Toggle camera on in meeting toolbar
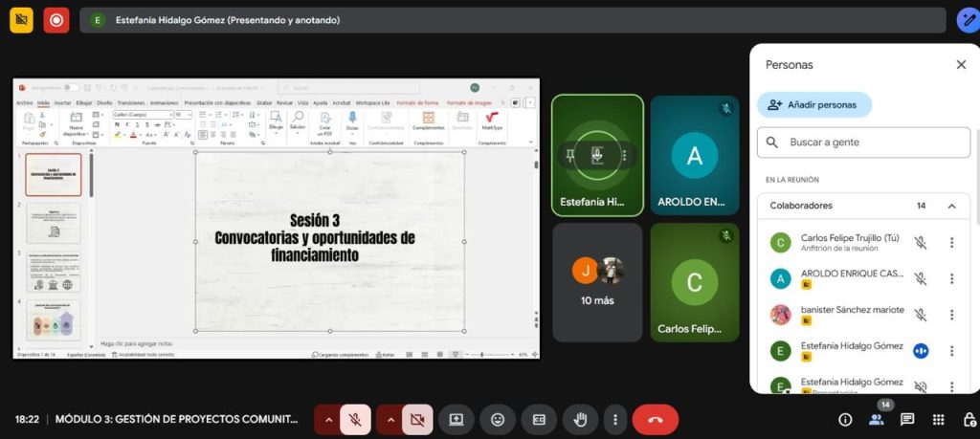Screen dimensions: 980x439 [x=416, y=419]
